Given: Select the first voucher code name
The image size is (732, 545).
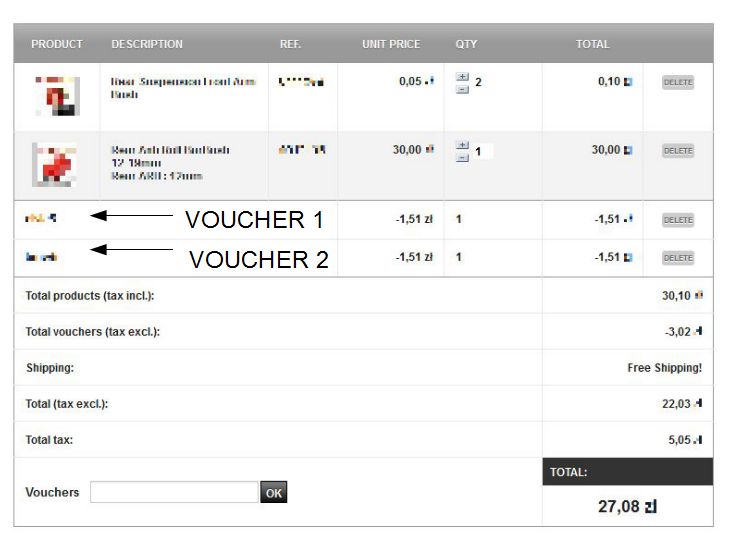Looking at the screenshot, I should [x=41, y=218].
